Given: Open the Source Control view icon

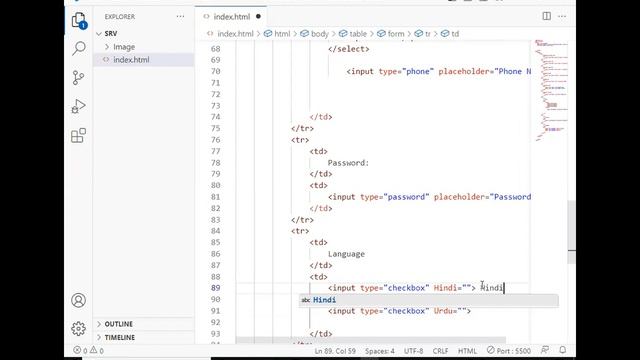Looking at the screenshot, I should [78, 78].
